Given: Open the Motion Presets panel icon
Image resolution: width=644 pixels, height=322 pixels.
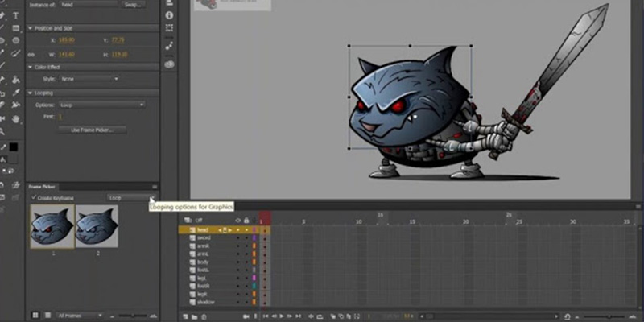Looking at the screenshot, I should pos(169,46).
